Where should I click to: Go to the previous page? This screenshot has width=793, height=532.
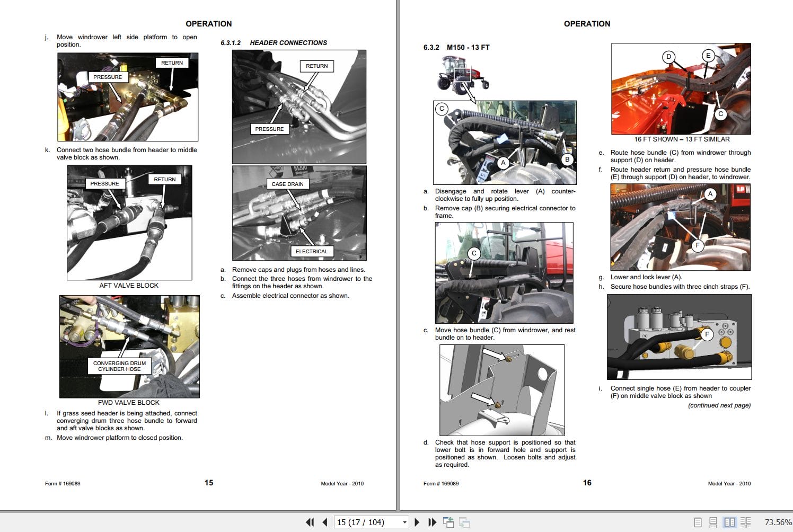(325, 522)
